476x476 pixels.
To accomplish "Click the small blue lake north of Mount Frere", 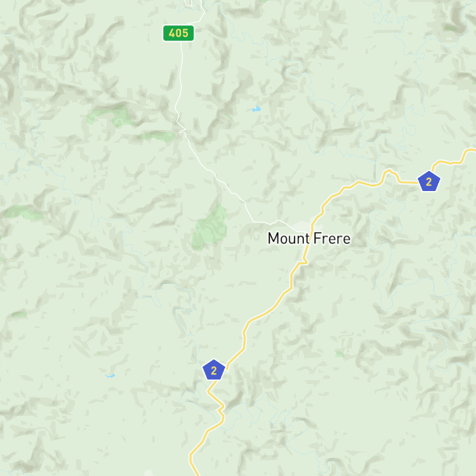I will (x=256, y=109).
